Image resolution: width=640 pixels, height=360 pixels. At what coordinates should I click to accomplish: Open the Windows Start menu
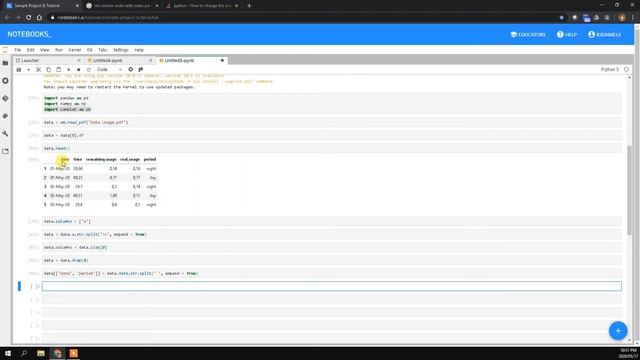pos(8,353)
